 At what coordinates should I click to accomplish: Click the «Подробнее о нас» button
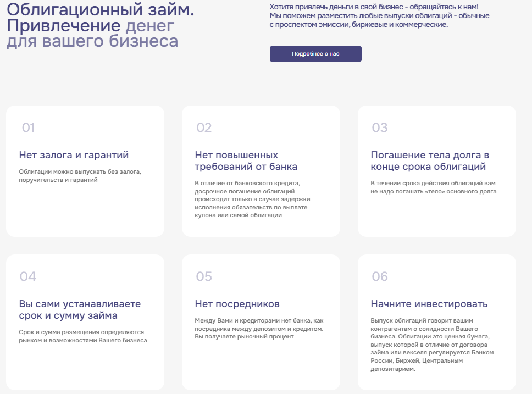[x=315, y=54]
